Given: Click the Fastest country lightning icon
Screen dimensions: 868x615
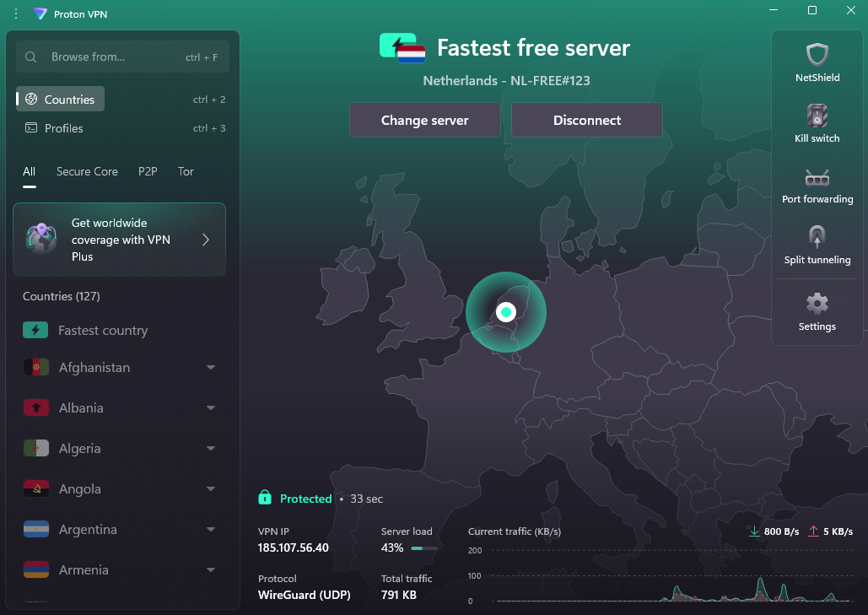Looking at the screenshot, I should 35,331.
